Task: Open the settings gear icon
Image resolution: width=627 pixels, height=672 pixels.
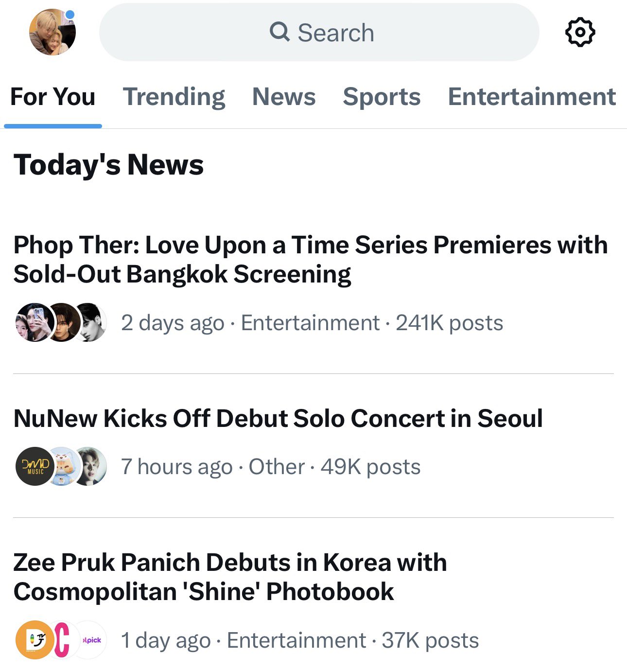Action: click(580, 33)
